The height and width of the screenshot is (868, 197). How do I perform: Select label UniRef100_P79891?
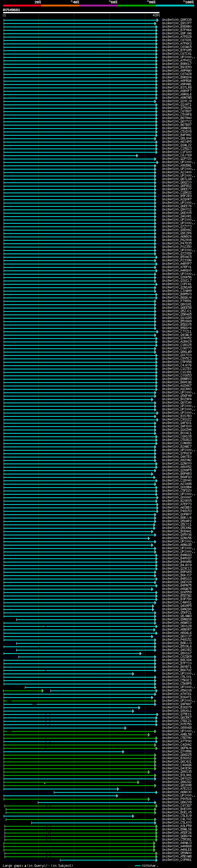click(x=177, y=301)
